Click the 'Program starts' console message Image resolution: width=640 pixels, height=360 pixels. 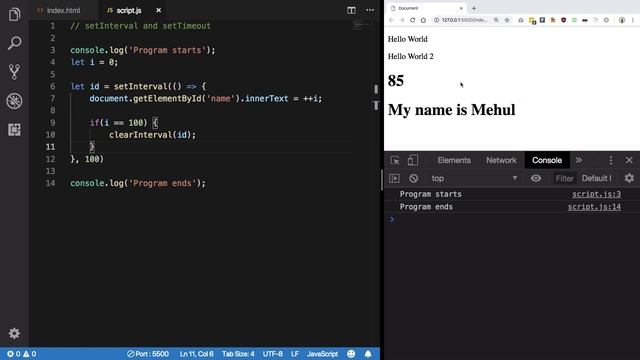pos(430,194)
